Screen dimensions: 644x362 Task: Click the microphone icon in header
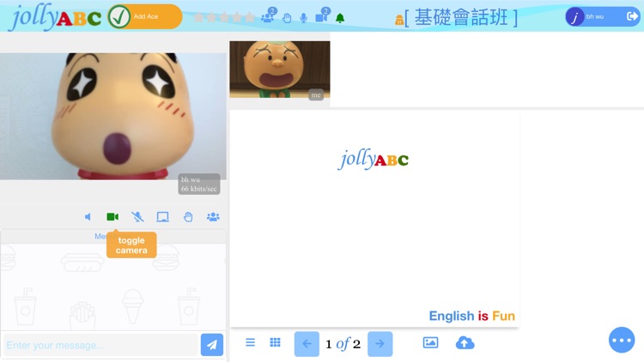[303, 18]
